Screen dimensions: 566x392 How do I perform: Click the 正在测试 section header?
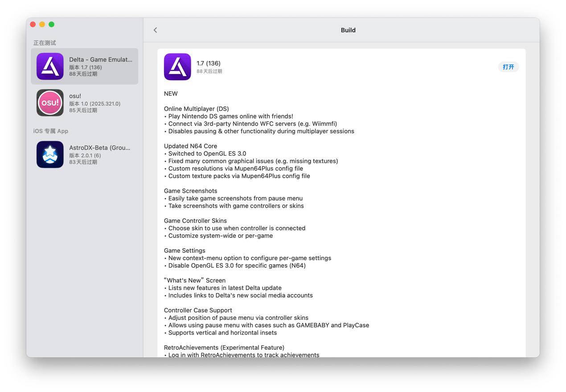pyautogui.click(x=45, y=43)
